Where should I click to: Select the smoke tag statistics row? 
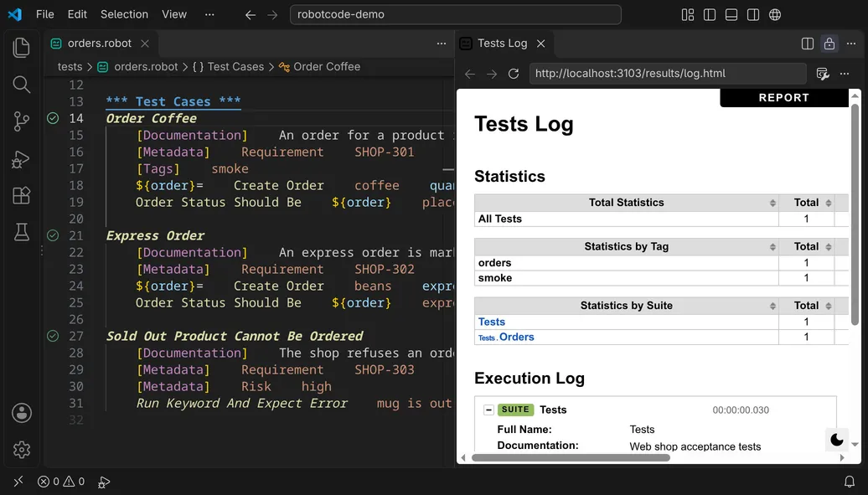[662, 278]
